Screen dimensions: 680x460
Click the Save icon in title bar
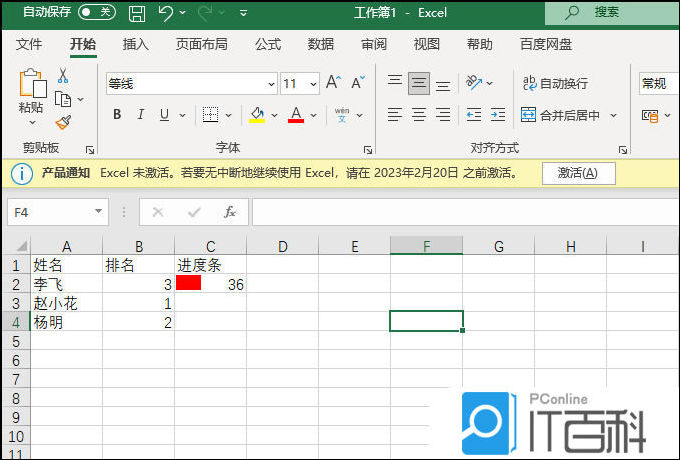pos(137,13)
